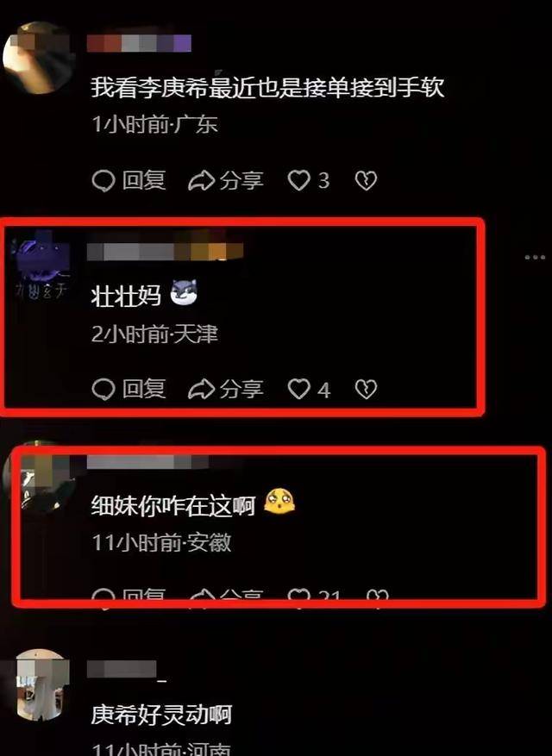Tap the 分享 text on 壮壮妈 comment
Viewport: 552px width, 756px height.
pos(241,389)
